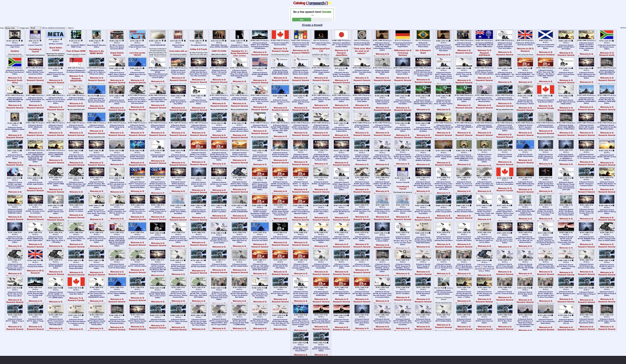Open the Sort by Bump order dropdown

(12, 28)
